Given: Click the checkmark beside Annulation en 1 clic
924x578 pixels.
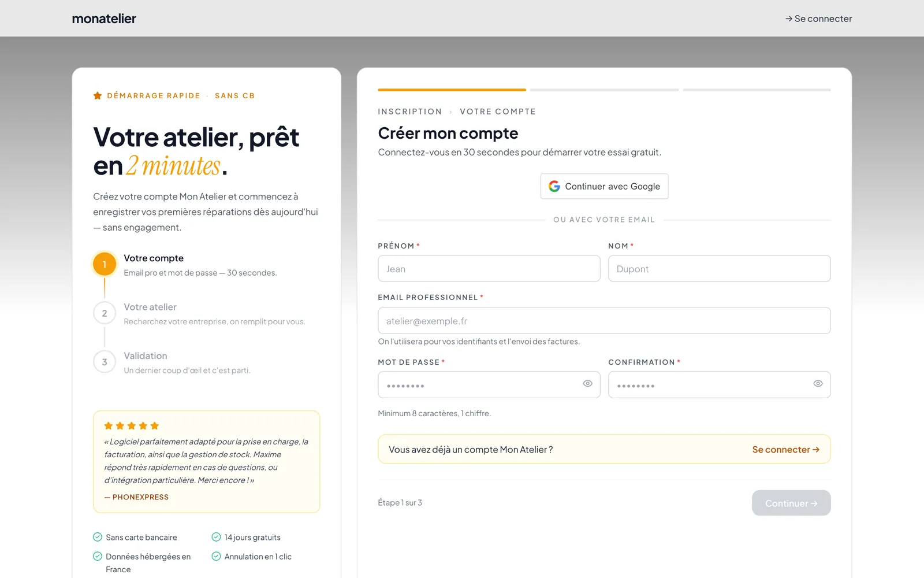Looking at the screenshot, I should [x=216, y=556].
